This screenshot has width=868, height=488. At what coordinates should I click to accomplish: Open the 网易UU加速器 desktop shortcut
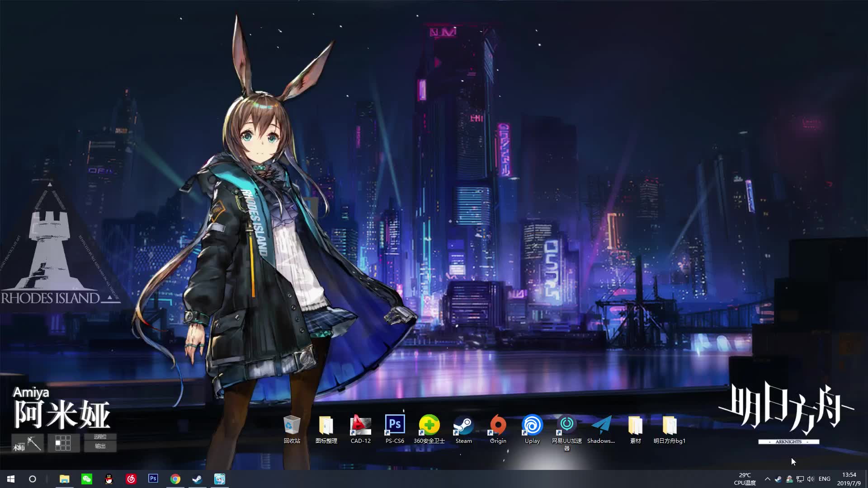pos(566,433)
